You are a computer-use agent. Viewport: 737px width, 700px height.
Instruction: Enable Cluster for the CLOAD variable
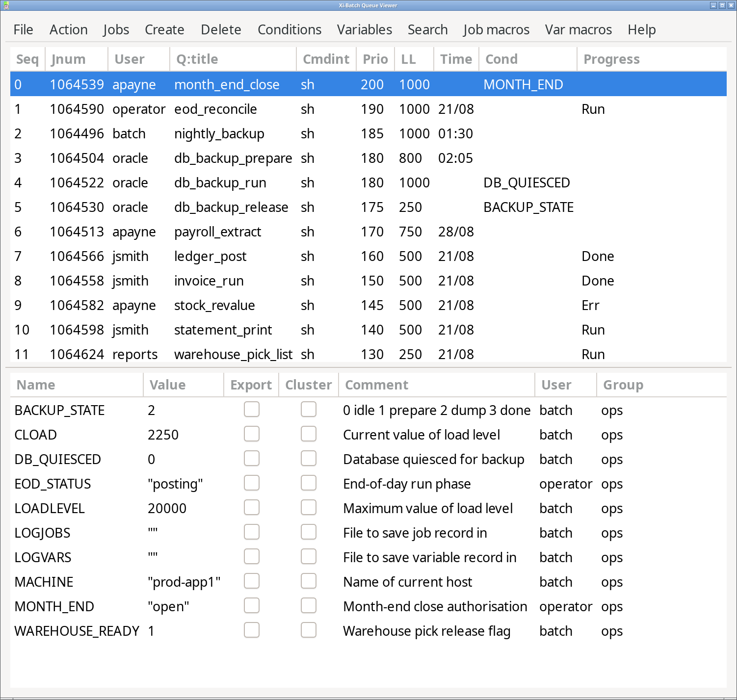click(x=309, y=434)
